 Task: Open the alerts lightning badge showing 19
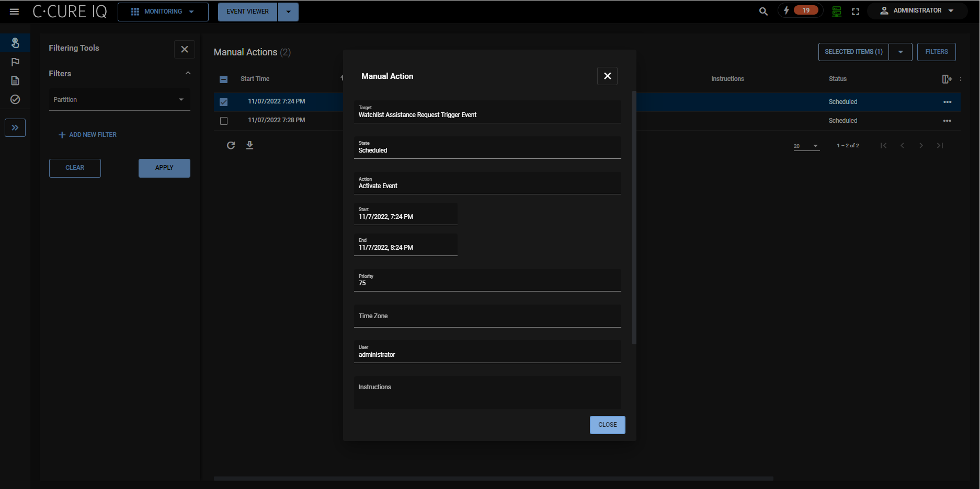pos(800,10)
